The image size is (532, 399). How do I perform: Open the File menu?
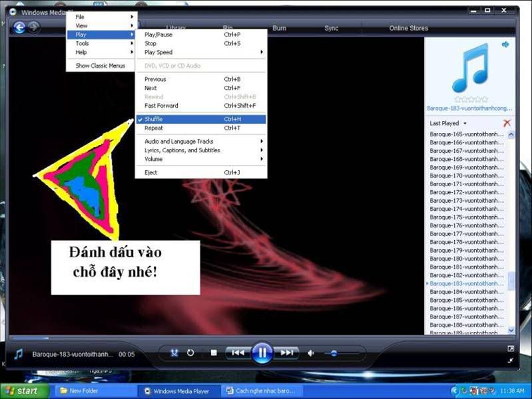click(101, 17)
